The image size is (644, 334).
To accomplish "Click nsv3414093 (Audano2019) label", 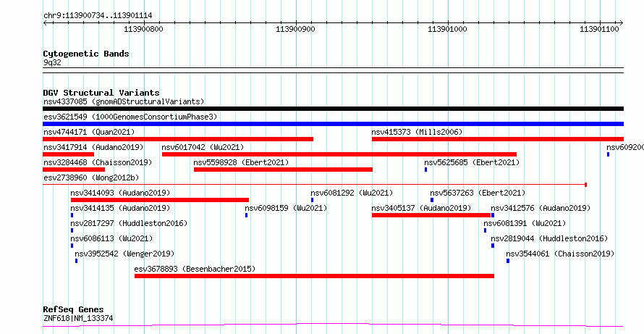I will tap(120, 193).
